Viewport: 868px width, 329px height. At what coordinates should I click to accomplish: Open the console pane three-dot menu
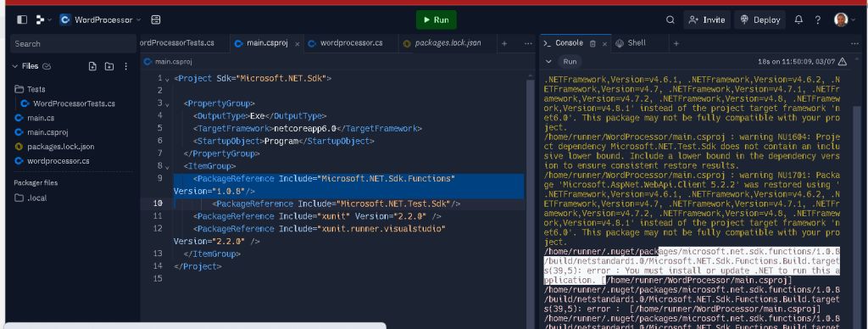pyautogui.click(x=855, y=43)
